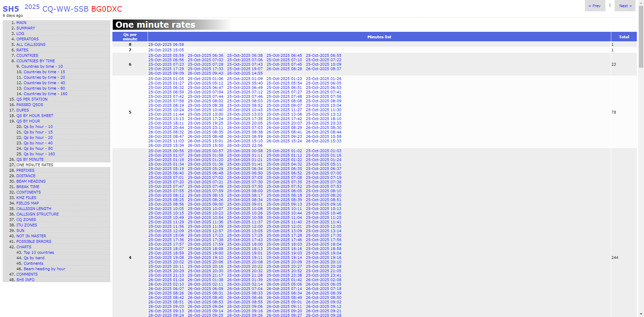Go to QS BY MINUTE page

(x=30, y=159)
